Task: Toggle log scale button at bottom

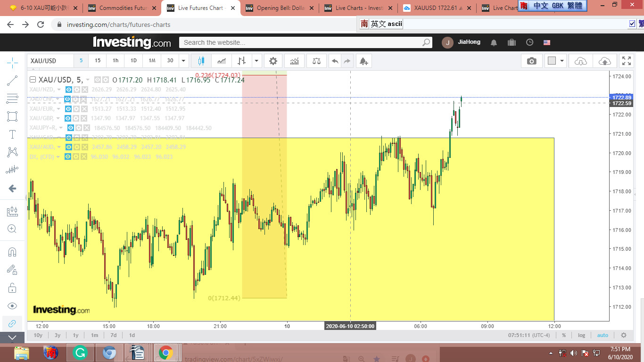Action: (x=581, y=335)
